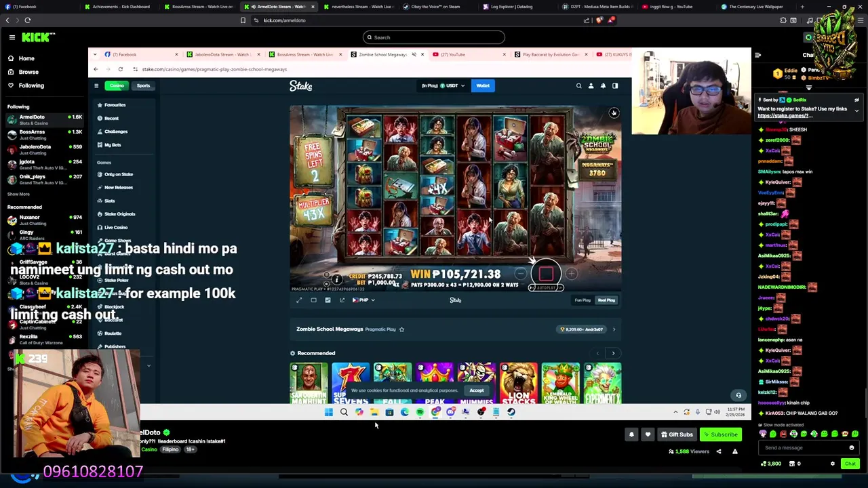Viewport: 868px width, 488px height.
Task: Select the Casino tab on Stake
Action: click(117, 85)
